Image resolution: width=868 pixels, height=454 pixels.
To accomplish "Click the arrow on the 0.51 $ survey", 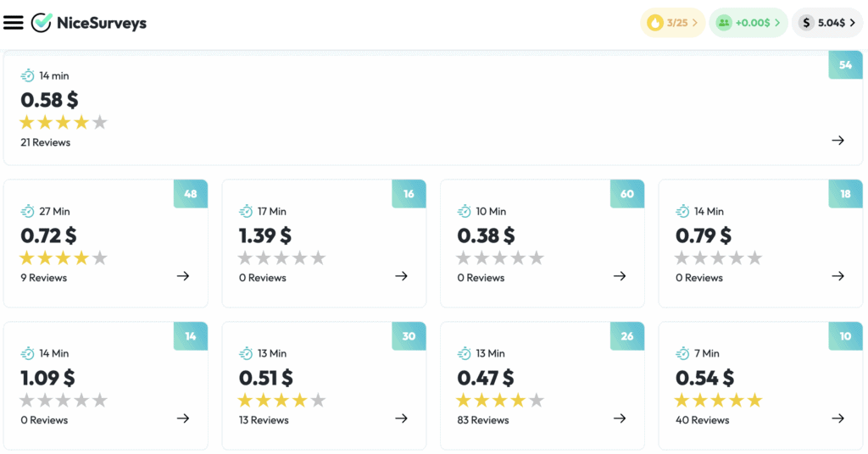I will tap(402, 418).
